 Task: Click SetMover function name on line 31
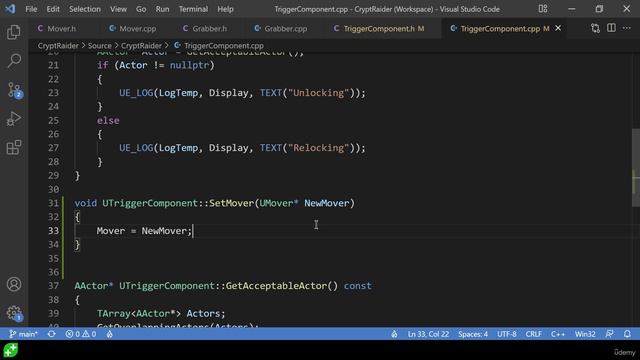click(x=231, y=203)
